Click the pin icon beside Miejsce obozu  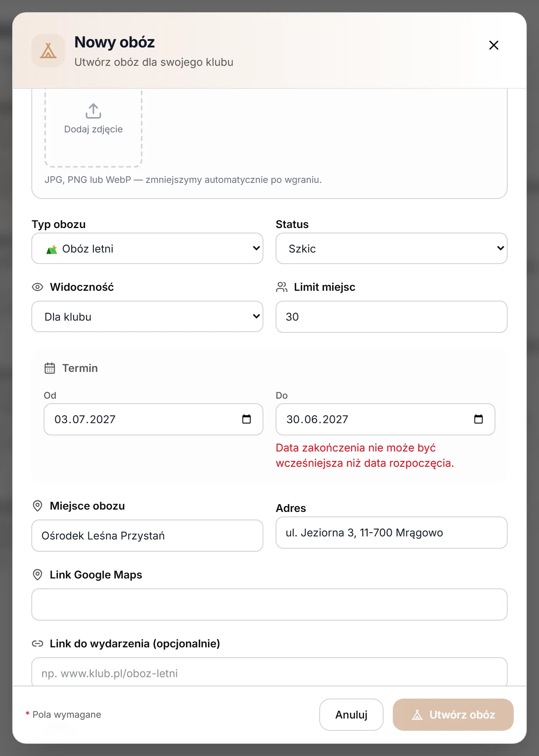38,506
